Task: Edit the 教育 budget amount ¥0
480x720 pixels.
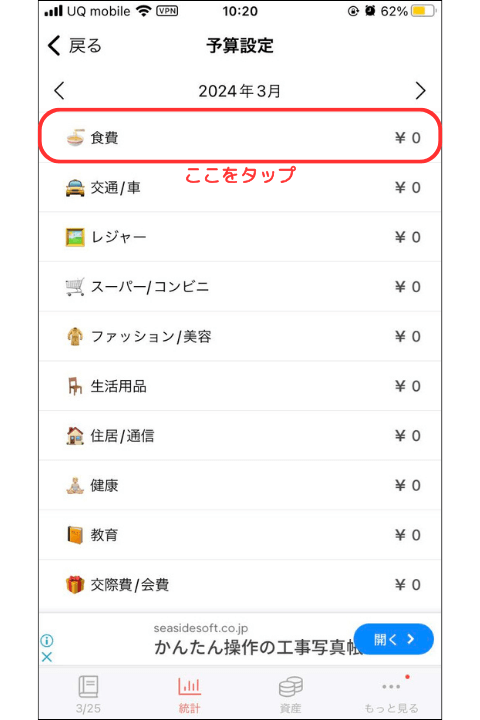Action: 407,535
